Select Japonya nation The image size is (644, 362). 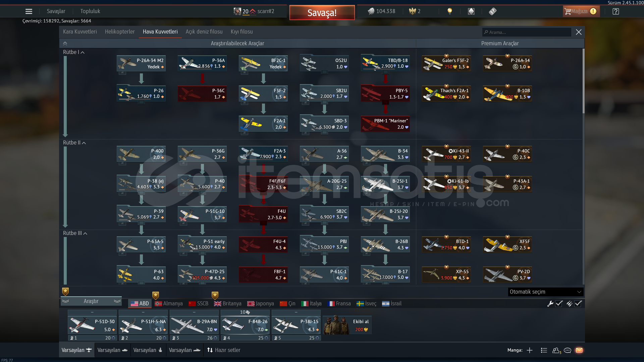tap(261, 304)
